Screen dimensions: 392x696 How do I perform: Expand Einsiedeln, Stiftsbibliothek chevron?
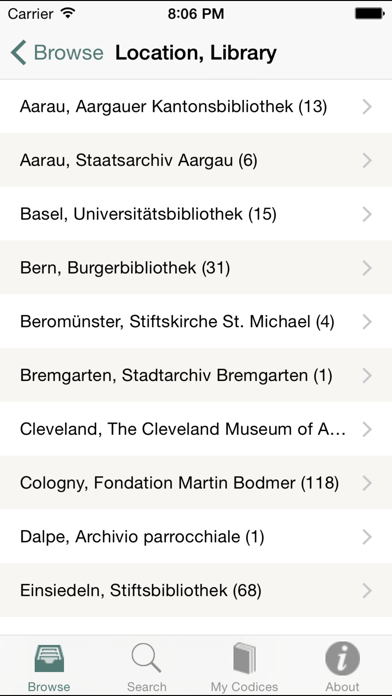367,591
